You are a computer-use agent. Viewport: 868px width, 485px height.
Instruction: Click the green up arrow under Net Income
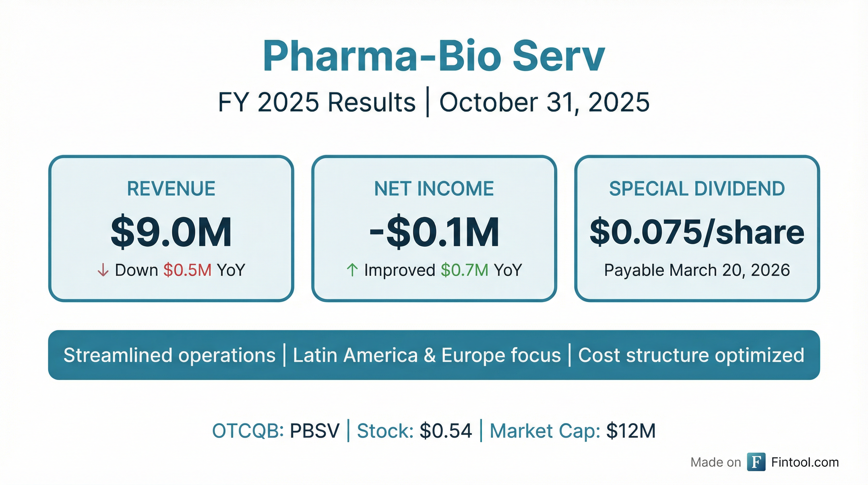point(352,270)
